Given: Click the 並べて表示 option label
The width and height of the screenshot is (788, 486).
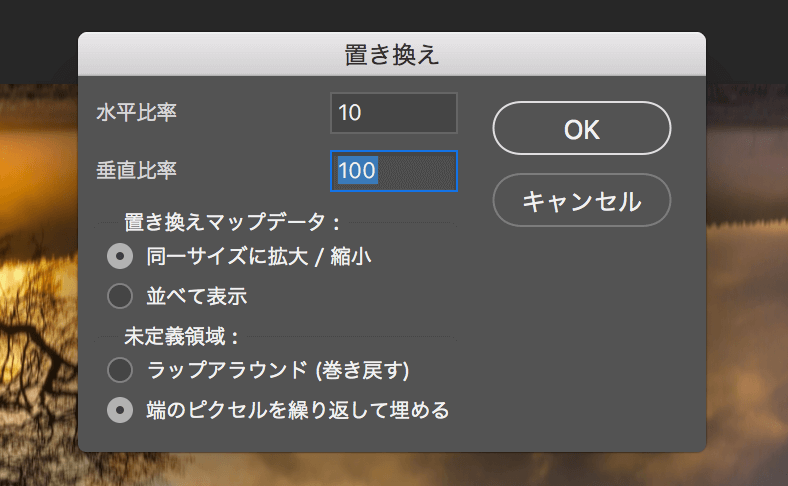Looking at the screenshot, I should point(196,296).
